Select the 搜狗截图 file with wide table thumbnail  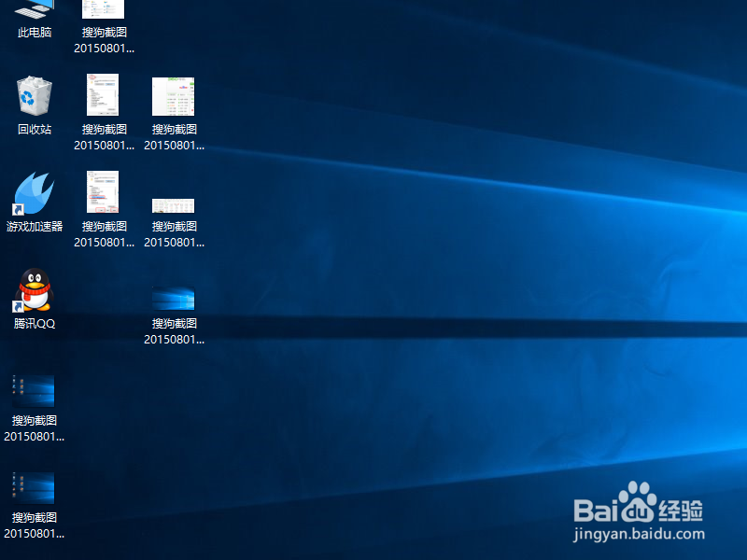[174, 224]
